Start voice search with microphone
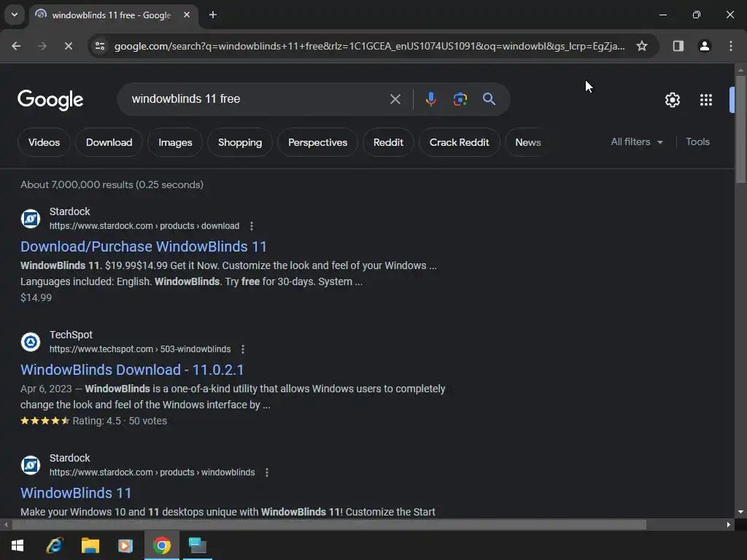This screenshot has width=747, height=560. tap(430, 99)
